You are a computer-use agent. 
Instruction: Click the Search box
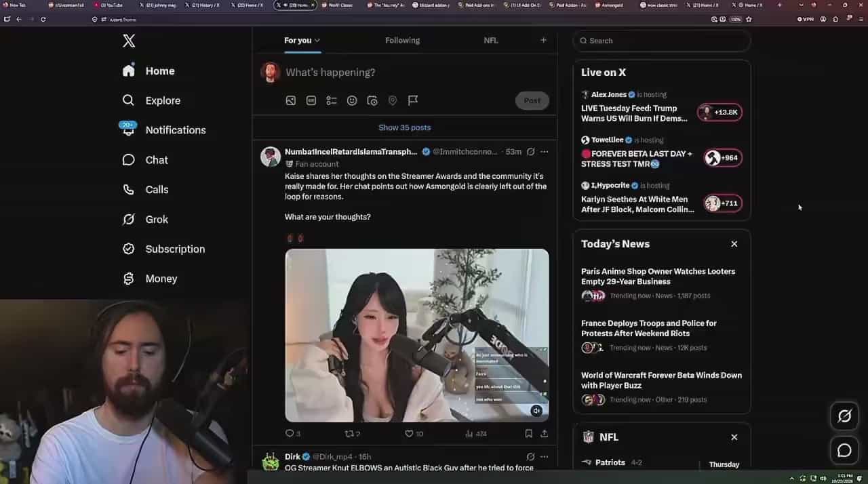pyautogui.click(x=662, y=41)
